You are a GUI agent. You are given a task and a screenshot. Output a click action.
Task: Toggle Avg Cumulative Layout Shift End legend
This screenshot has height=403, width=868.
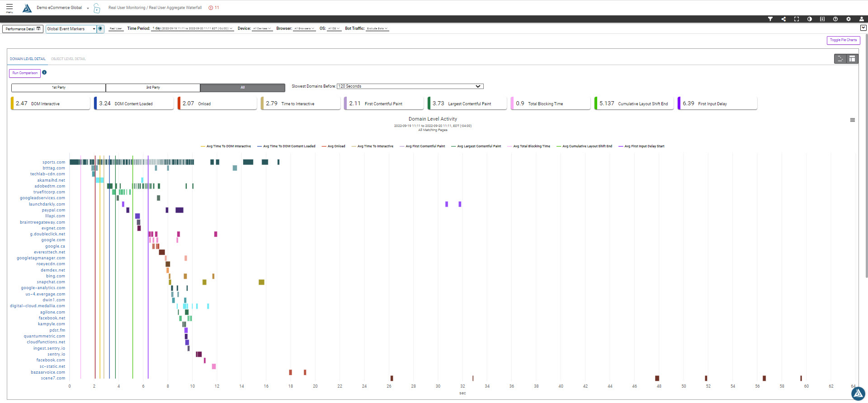coord(584,146)
